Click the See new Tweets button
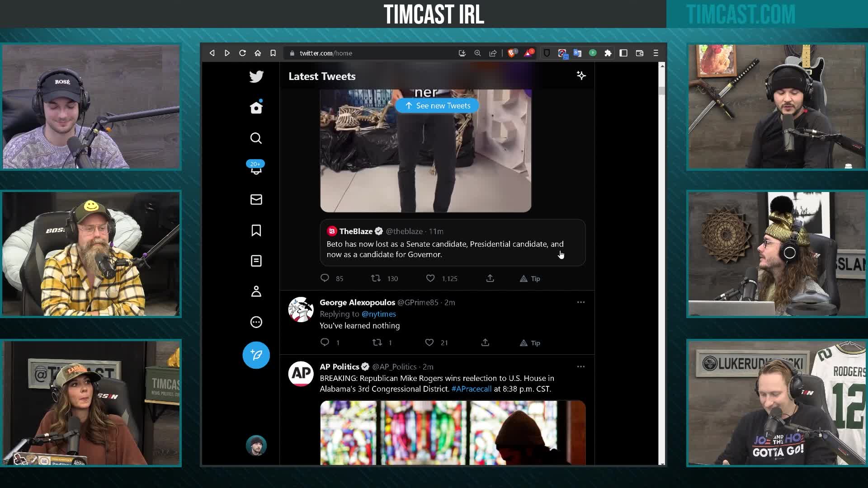The width and height of the screenshot is (868, 488). point(437,105)
